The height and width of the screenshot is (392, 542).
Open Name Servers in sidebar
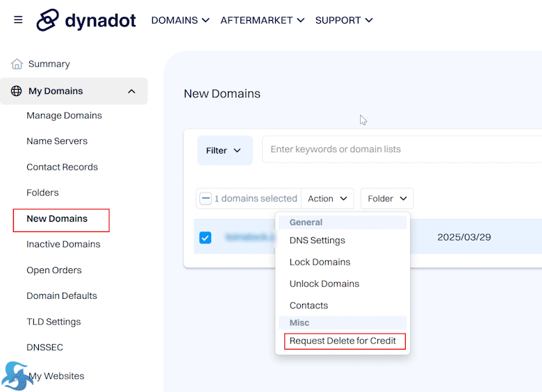(x=57, y=141)
